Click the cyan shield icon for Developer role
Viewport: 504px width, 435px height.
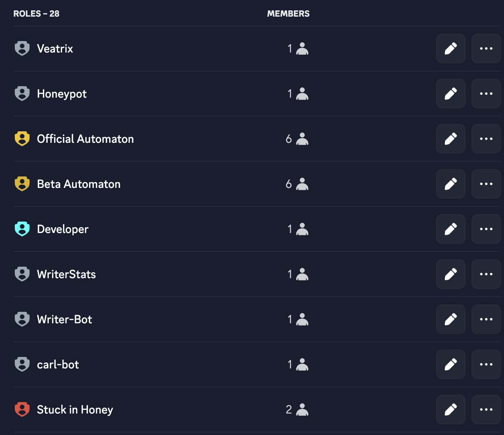tap(22, 229)
